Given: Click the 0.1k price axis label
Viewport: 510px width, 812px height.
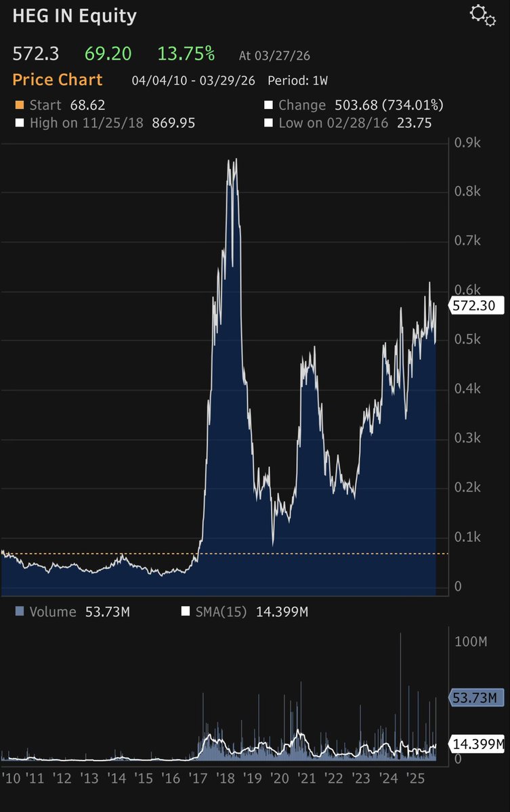Looking at the screenshot, I should (467, 537).
